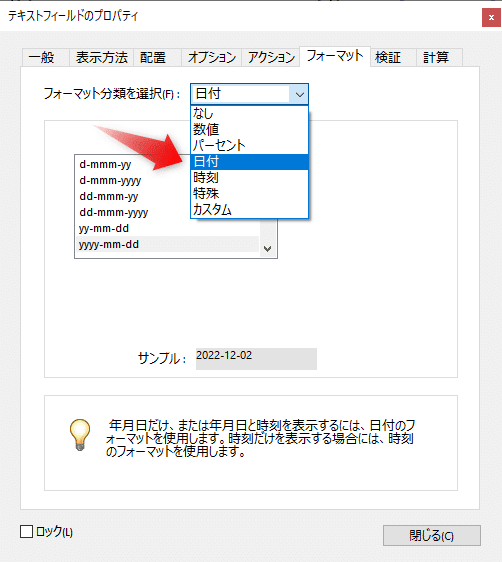
Task: Choose なし from format category list
Action: pos(249,114)
